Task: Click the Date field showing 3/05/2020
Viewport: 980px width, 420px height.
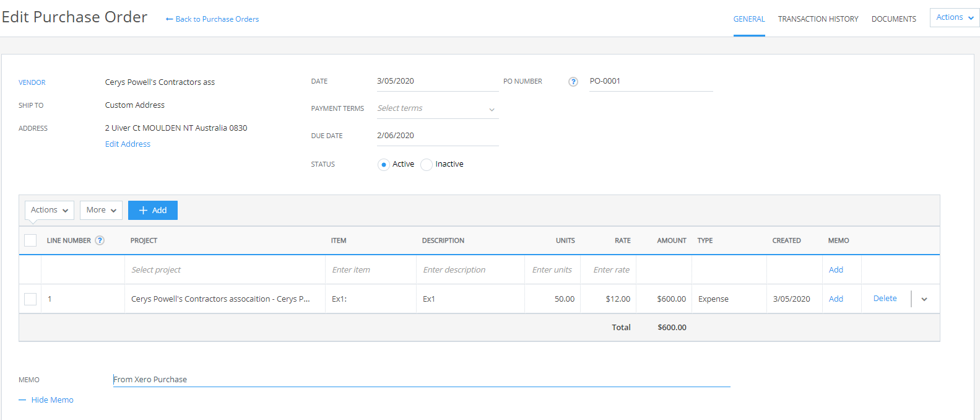Action: (x=437, y=81)
